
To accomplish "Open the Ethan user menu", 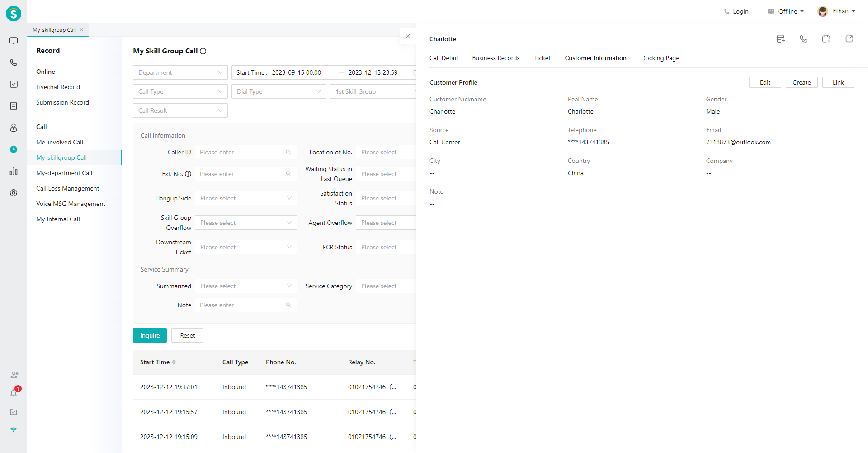I will [844, 11].
